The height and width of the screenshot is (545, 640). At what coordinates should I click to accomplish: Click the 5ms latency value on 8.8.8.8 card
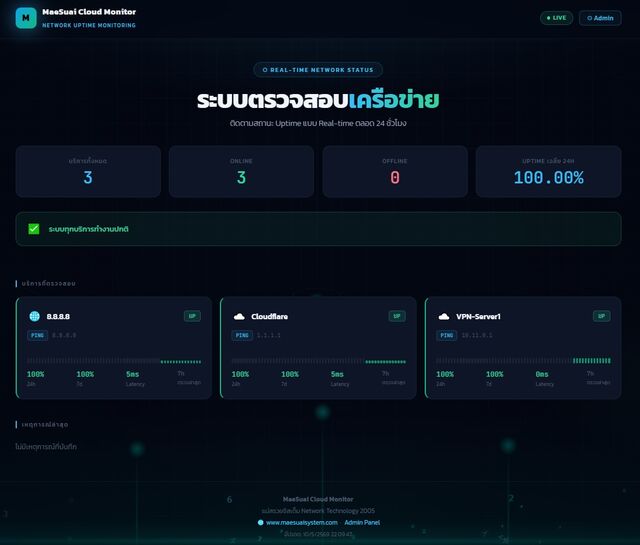(x=133, y=374)
